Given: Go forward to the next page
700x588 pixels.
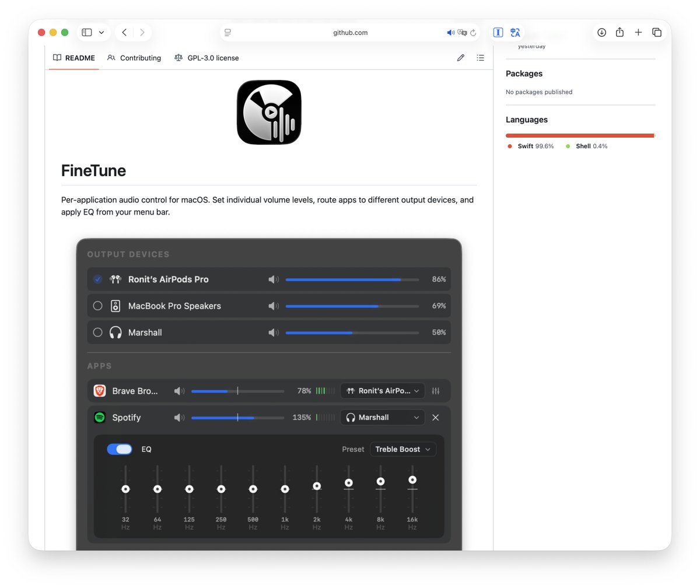Looking at the screenshot, I should [x=142, y=33].
